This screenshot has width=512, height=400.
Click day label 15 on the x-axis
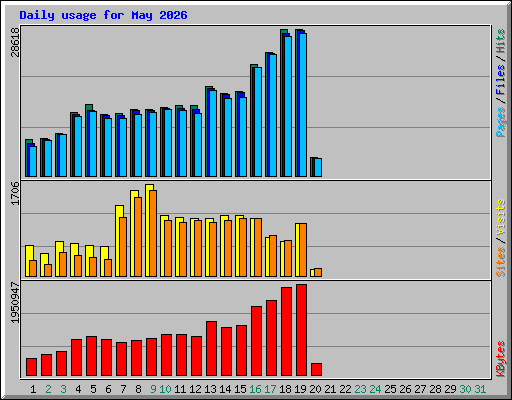(x=240, y=389)
